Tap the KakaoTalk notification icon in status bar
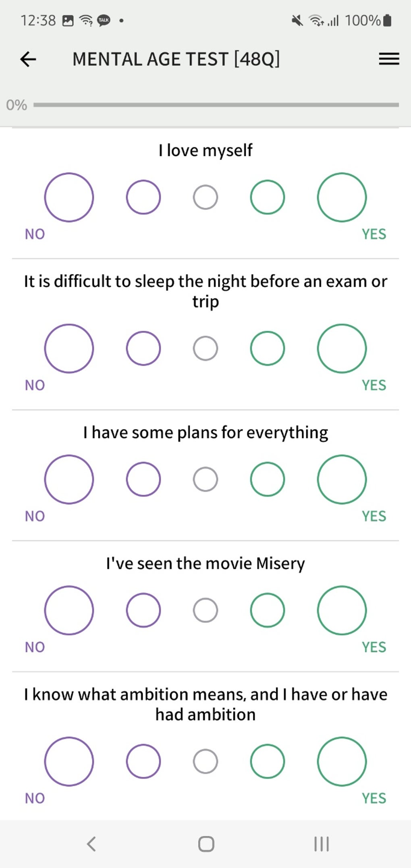Viewport: 411px width, 868px height. pyautogui.click(x=104, y=20)
